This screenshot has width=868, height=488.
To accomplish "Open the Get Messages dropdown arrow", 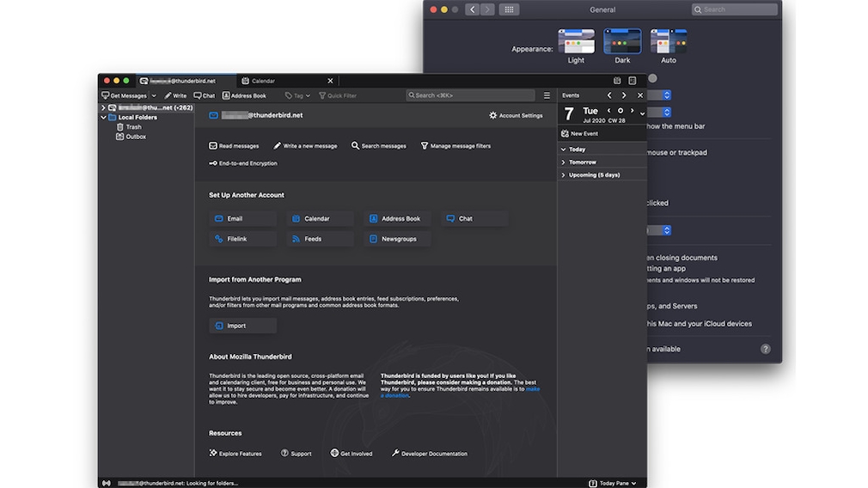I will click(x=154, y=95).
